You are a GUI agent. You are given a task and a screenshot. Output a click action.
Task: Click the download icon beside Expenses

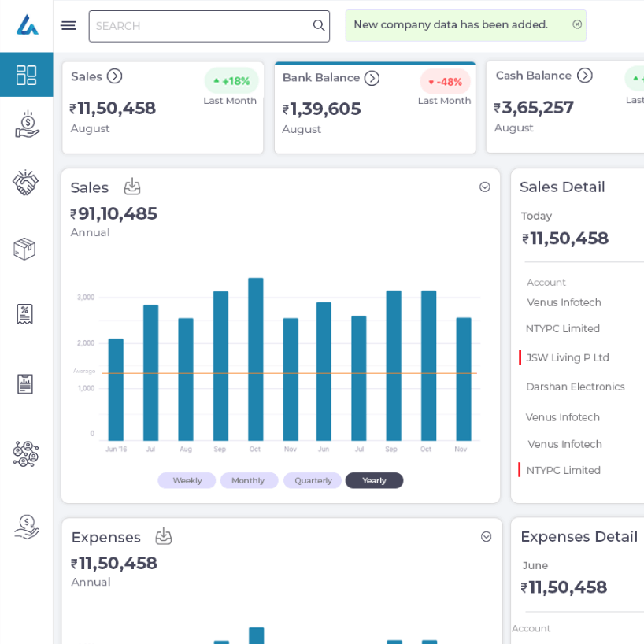(x=164, y=537)
